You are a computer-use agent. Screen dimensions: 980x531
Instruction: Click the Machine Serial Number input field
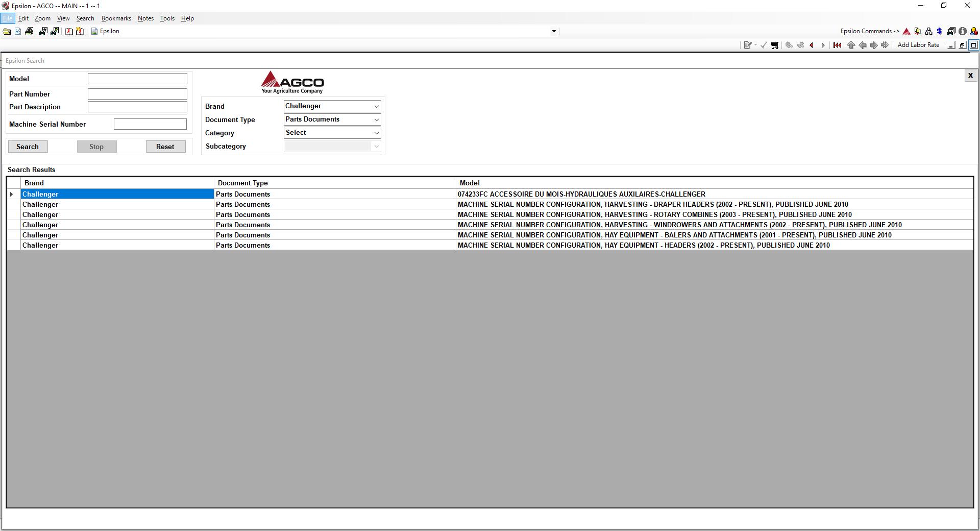click(150, 124)
